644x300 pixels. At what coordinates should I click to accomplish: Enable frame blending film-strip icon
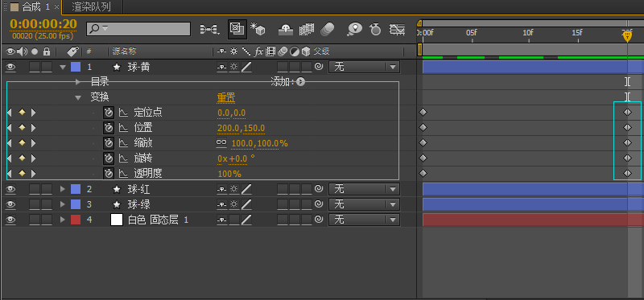307,29
